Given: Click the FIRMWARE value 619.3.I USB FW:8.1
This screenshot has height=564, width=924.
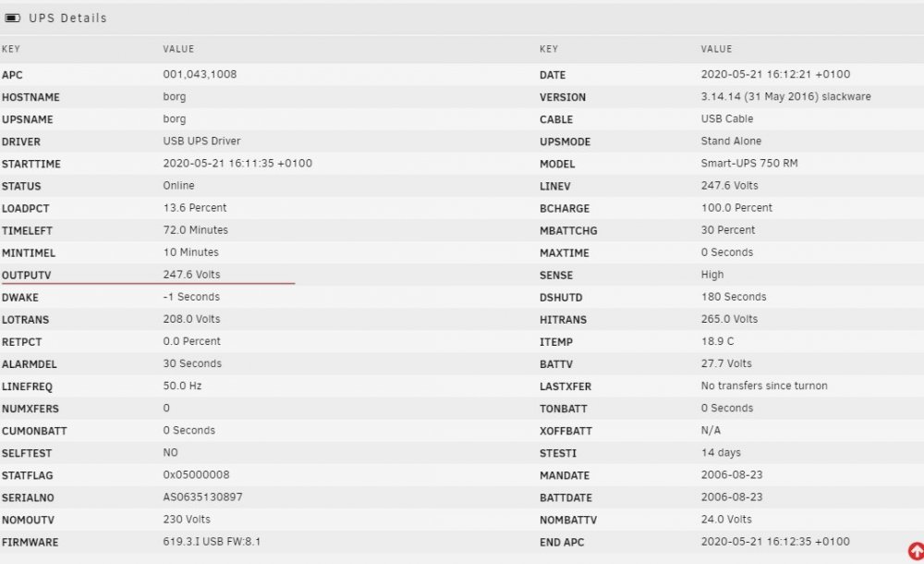Looking at the screenshot, I should pos(212,542).
